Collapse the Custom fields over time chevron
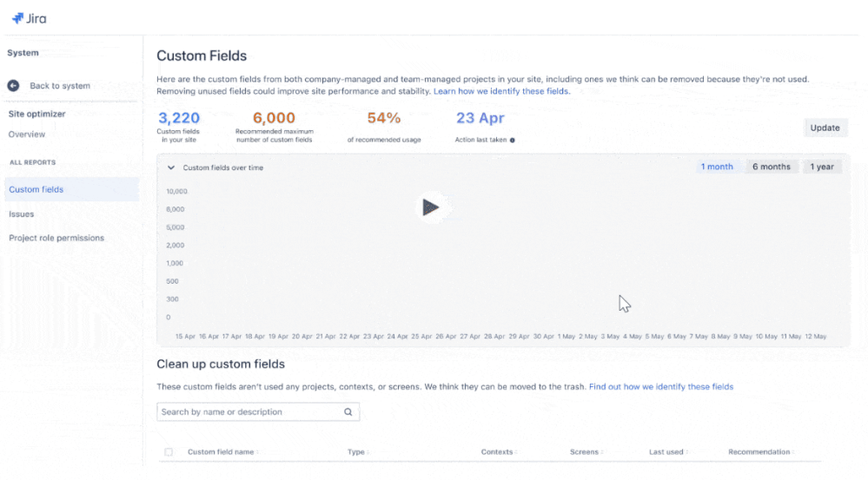 pyautogui.click(x=171, y=168)
